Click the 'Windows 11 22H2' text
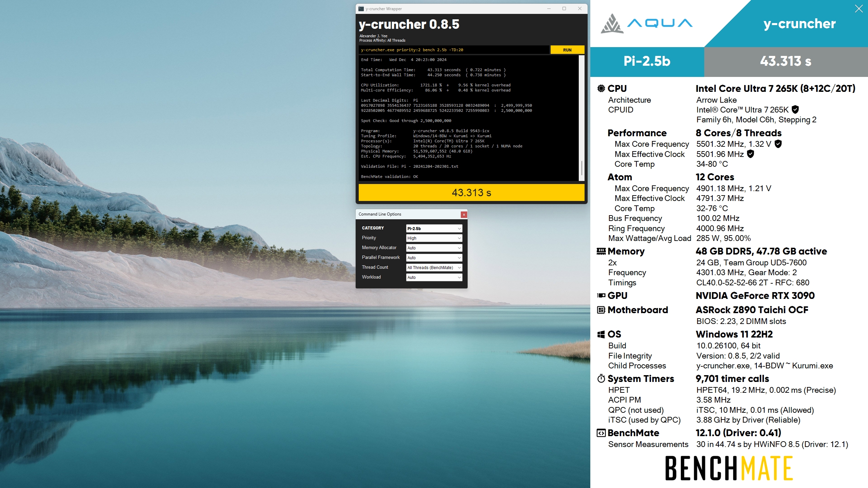This screenshot has height=488, width=868. 734,334
